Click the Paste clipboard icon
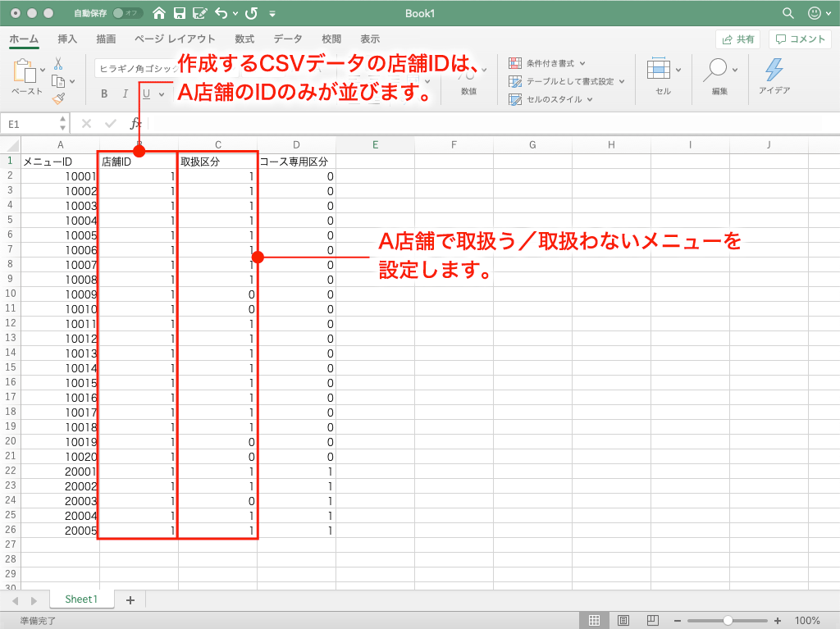 [24, 71]
